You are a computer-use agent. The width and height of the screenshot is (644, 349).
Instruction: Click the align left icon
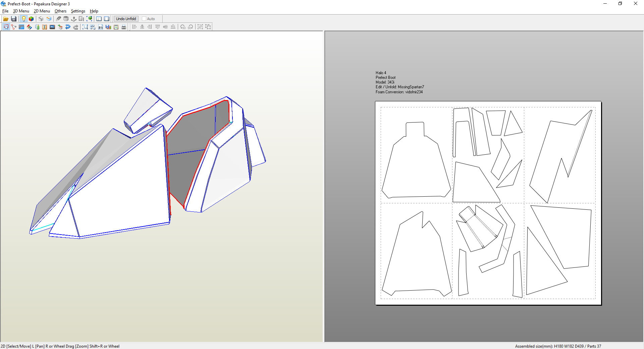click(x=135, y=27)
